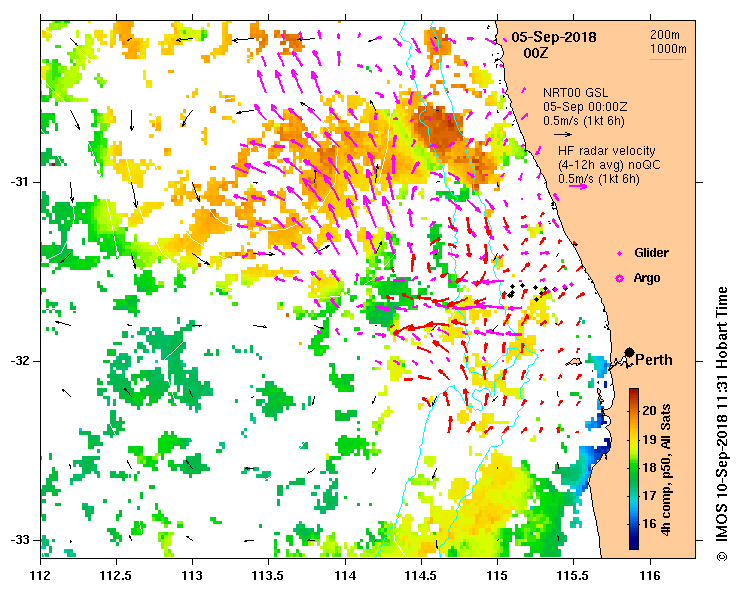Click the 113 longitude axis label

pyautogui.click(x=192, y=576)
